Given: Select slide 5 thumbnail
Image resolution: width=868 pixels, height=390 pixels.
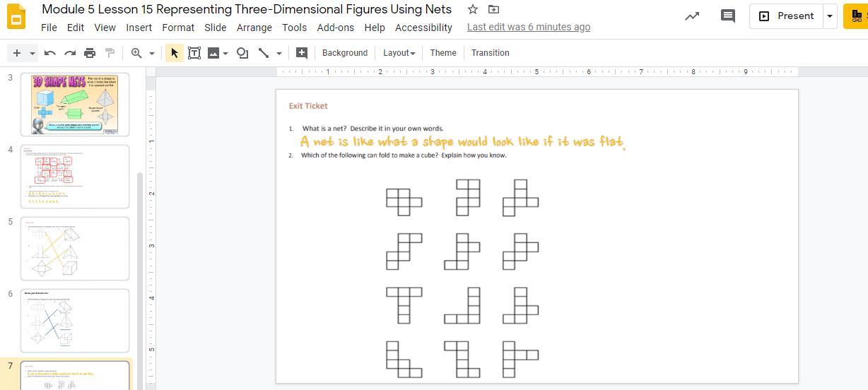Looking at the screenshot, I should coord(75,248).
